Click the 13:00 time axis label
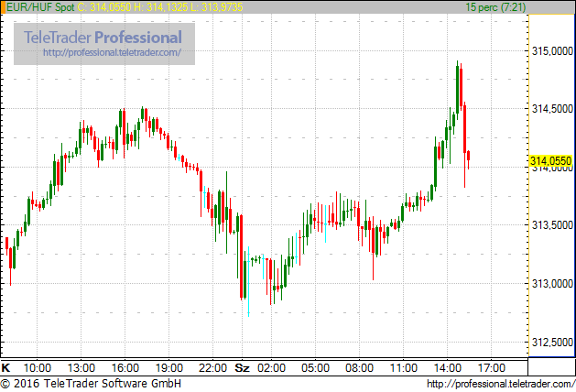This screenshot has width=576, height=392. click(x=82, y=368)
